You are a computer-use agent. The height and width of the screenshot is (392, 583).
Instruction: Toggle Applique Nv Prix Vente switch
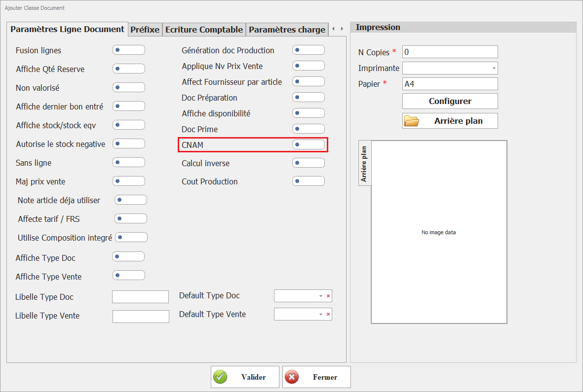coord(308,66)
